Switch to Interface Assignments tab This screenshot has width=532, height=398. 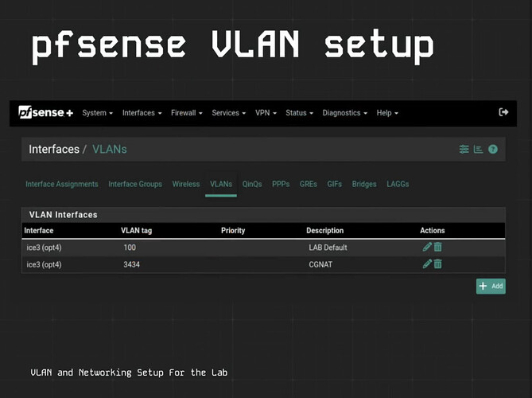62,184
